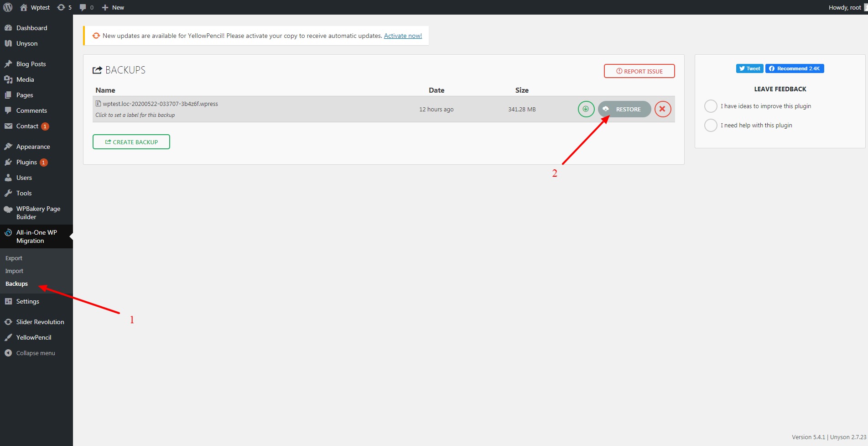
Task: Click the Restore button for the backup
Action: pos(624,109)
